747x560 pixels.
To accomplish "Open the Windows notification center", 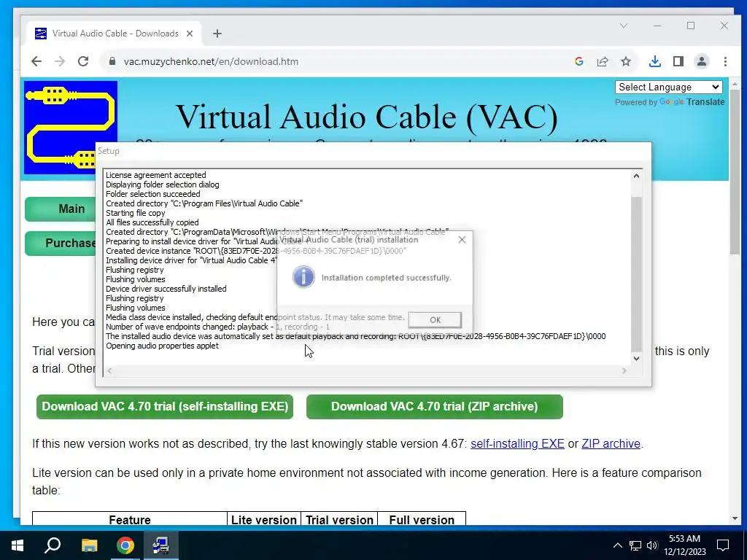I will coord(723,545).
